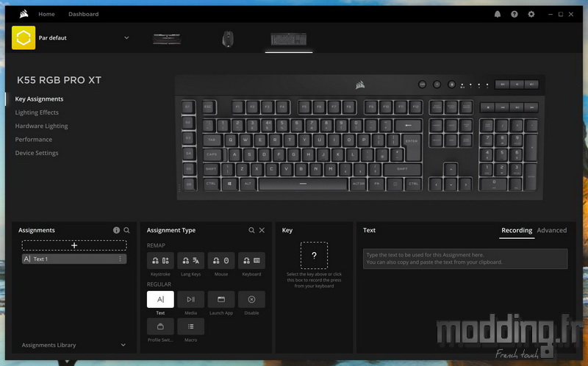Select the ESC key on keyboard image
Screen dimensions: 588x366
pos(209,107)
